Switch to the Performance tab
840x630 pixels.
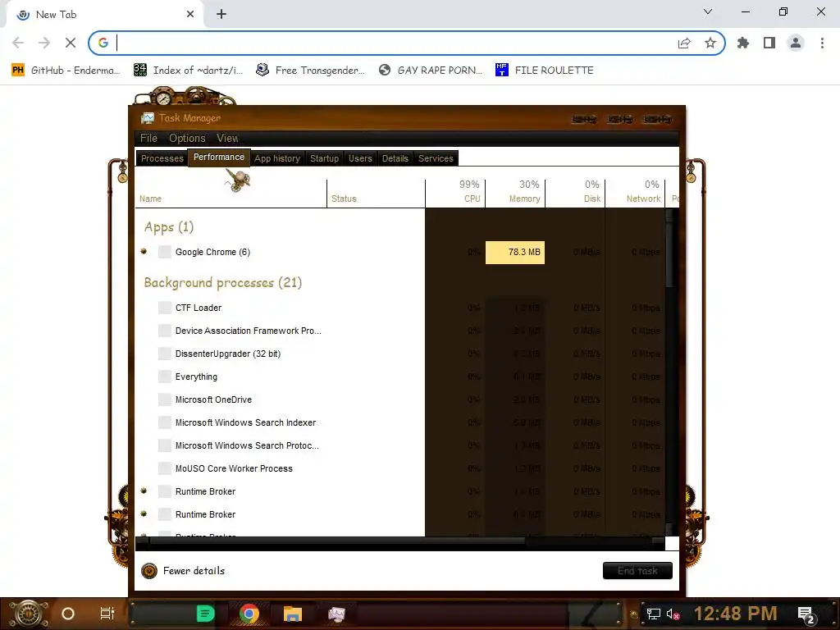[x=218, y=157]
